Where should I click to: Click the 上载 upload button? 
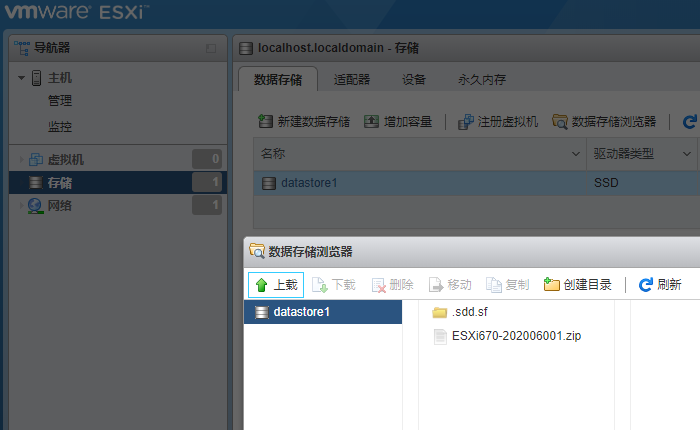click(x=276, y=285)
